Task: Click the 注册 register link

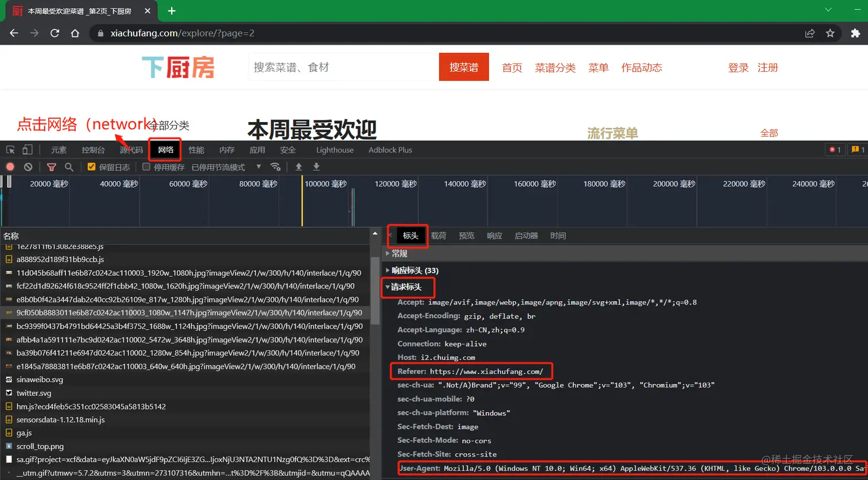Action: [768, 68]
